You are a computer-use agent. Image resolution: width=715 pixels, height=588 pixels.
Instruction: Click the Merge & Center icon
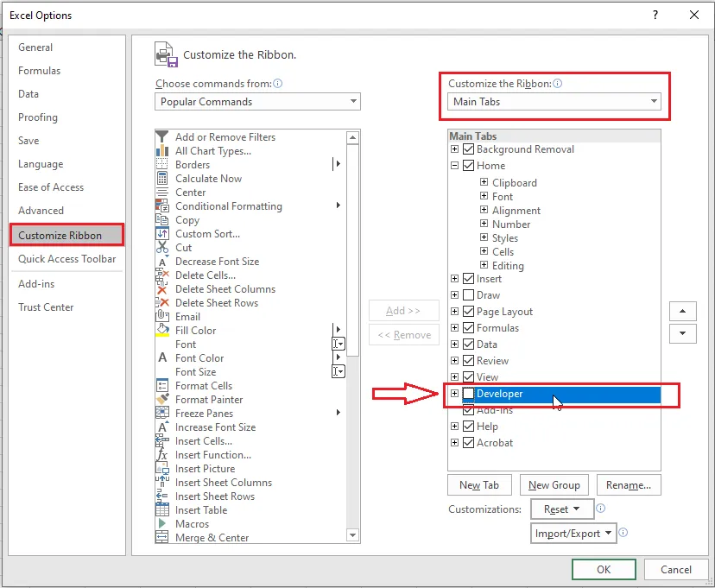161,537
